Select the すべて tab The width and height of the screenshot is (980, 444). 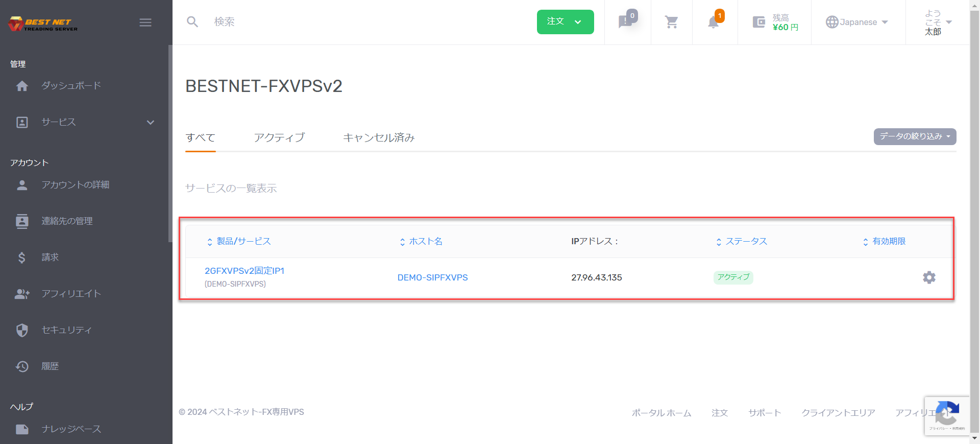[x=201, y=137]
